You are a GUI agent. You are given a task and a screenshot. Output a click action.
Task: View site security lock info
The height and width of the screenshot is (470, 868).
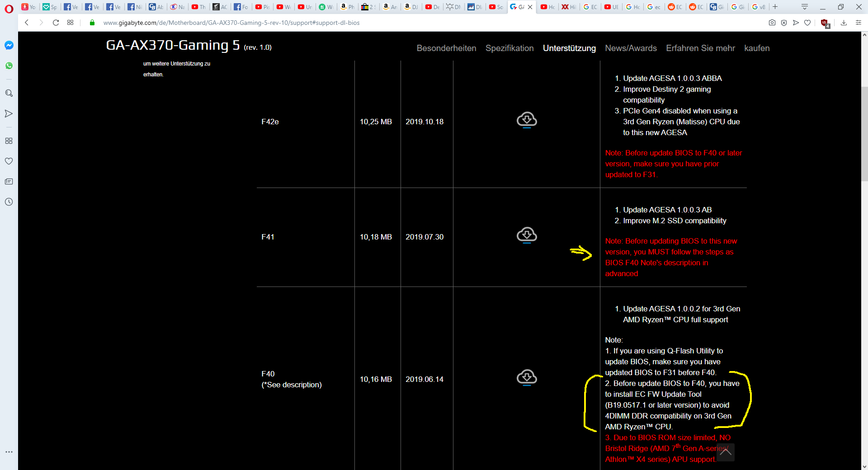pyautogui.click(x=92, y=23)
